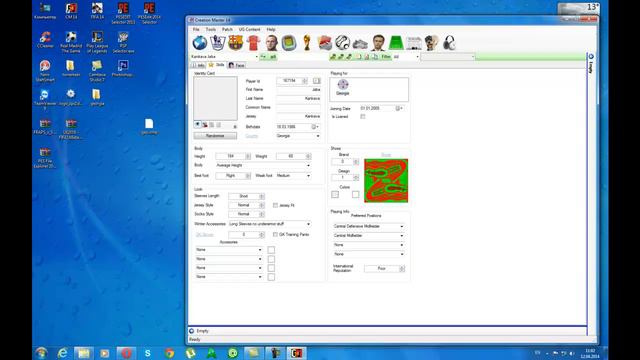Screen dimensions: 640x360
Task: Open the green pitch Formations icon
Action: tap(396, 43)
